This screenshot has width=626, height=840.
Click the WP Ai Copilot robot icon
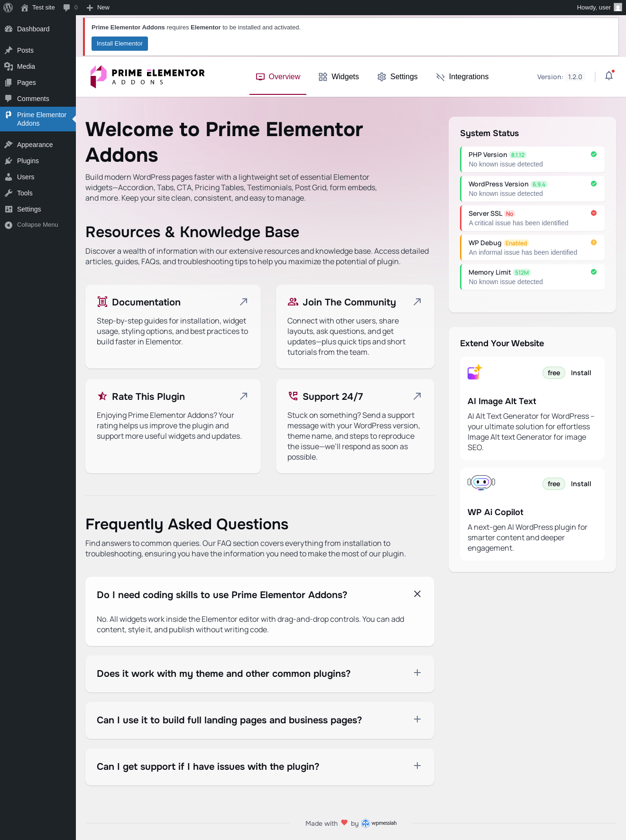481,482
